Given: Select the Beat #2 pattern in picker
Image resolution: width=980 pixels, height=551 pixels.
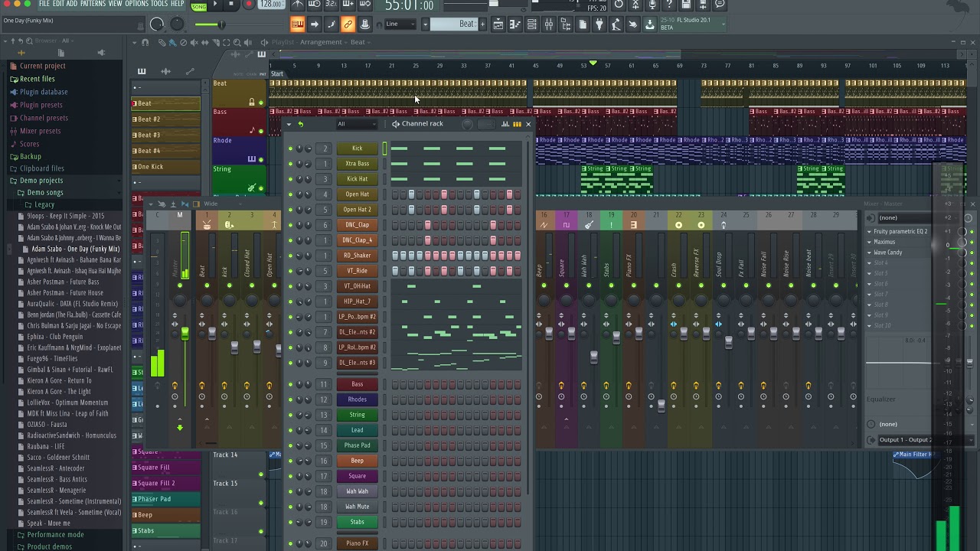Looking at the screenshot, I should tap(165, 119).
